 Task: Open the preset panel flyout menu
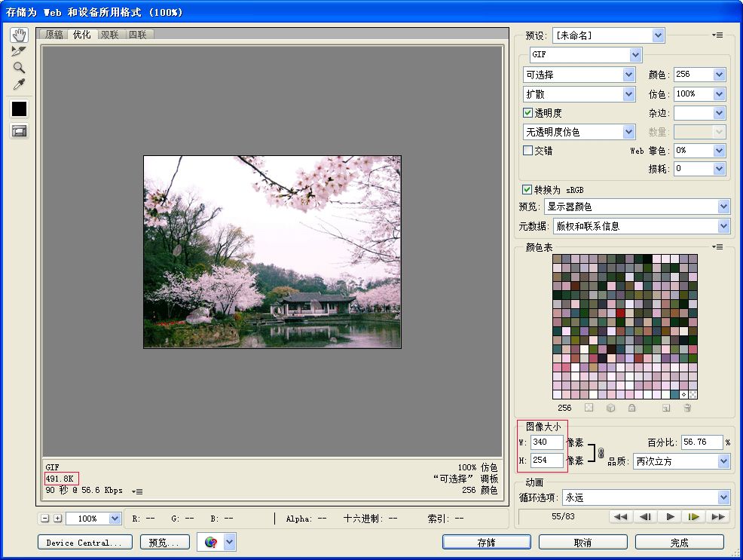pos(717,35)
